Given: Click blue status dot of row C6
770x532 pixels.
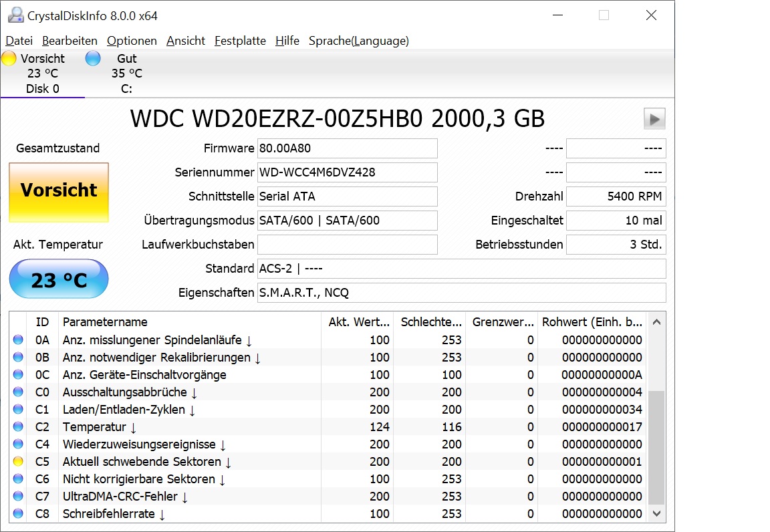Looking at the screenshot, I should pos(18,479).
